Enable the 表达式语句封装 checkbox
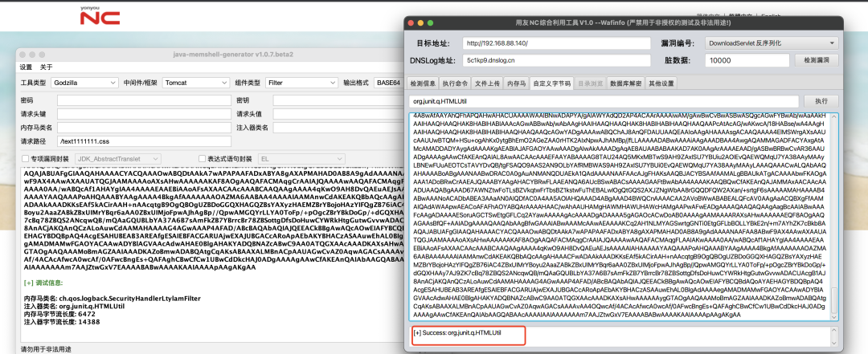 click(202, 158)
